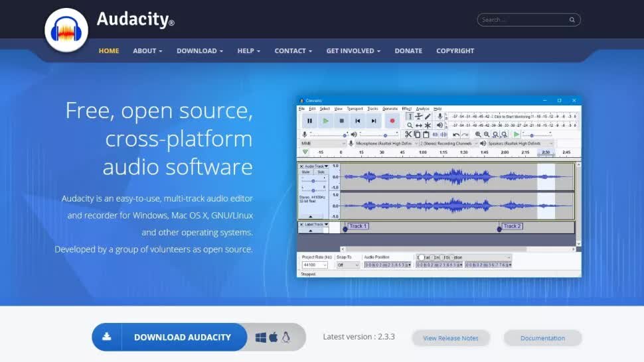Open the DOWNLOAD dropdown in navigation
644x362 pixels.
point(200,51)
